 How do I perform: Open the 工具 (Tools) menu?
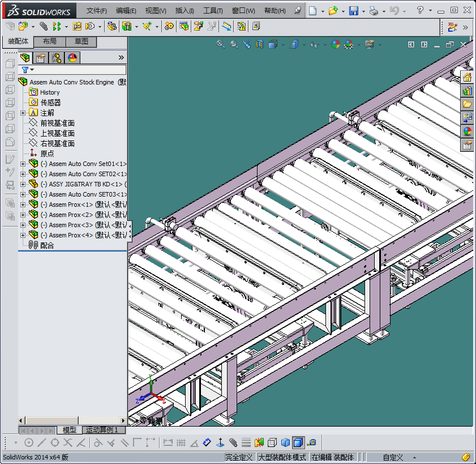213,11
